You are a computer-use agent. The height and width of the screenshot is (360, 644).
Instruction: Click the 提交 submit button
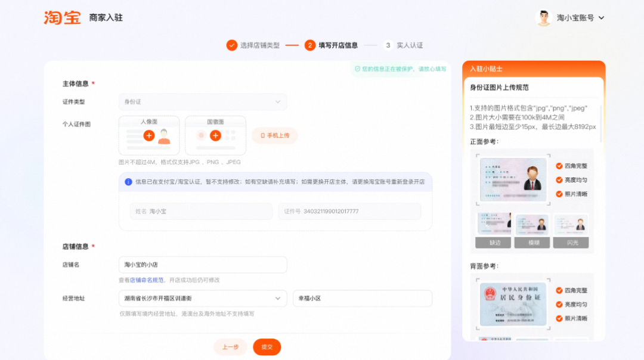click(x=267, y=346)
